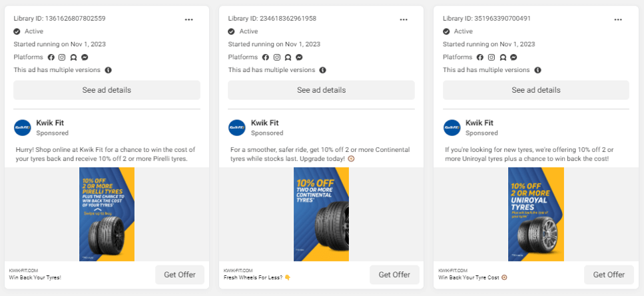Click 'Started running on Nov 1, 2023' on Continental card
This screenshot has width=644, height=296.
274,44
